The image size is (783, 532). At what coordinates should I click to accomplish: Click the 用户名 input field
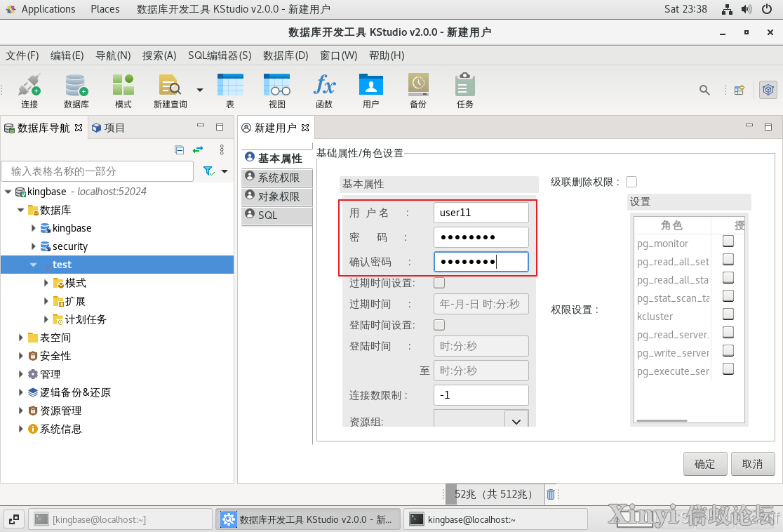pos(481,212)
